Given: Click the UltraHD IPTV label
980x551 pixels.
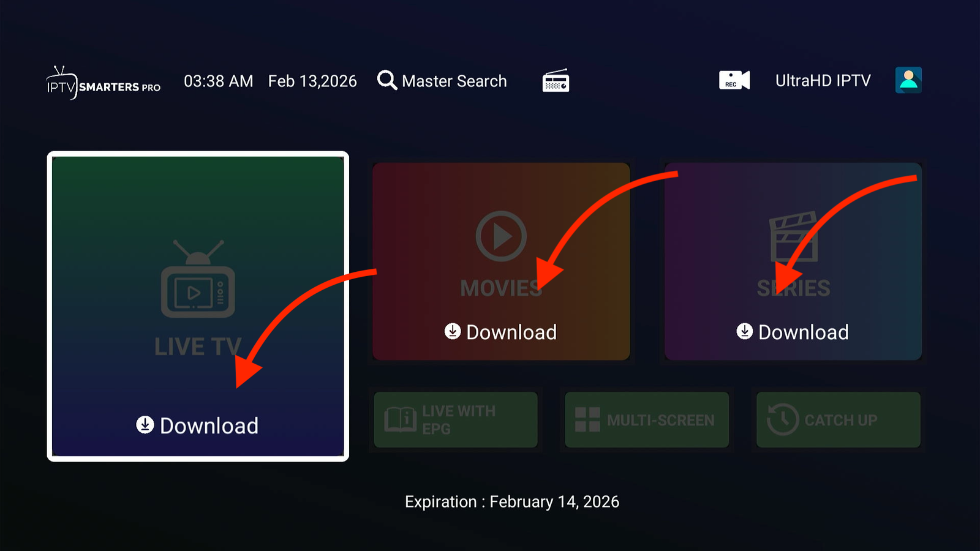Looking at the screenshot, I should [x=823, y=80].
